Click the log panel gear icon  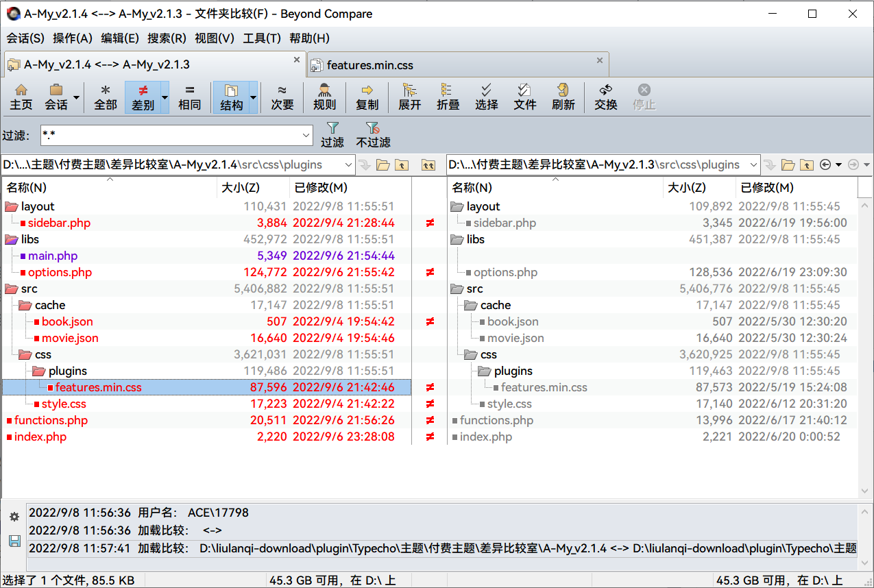(14, 517)
